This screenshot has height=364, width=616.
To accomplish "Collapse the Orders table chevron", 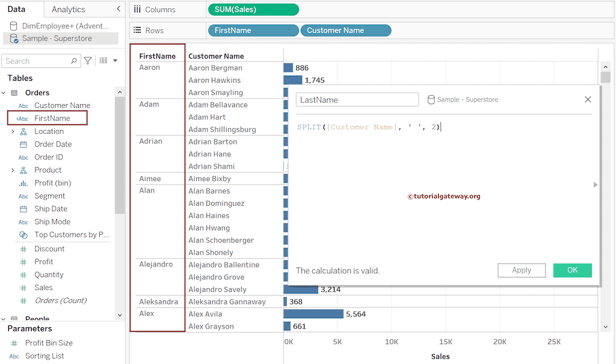I will coord(4,93).
